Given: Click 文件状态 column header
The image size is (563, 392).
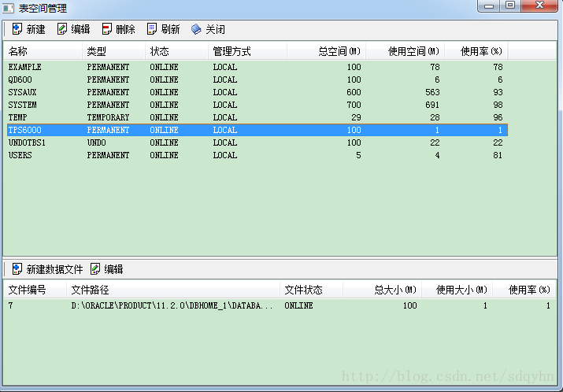Looking at the screenshot, I should tap(311, 290).
